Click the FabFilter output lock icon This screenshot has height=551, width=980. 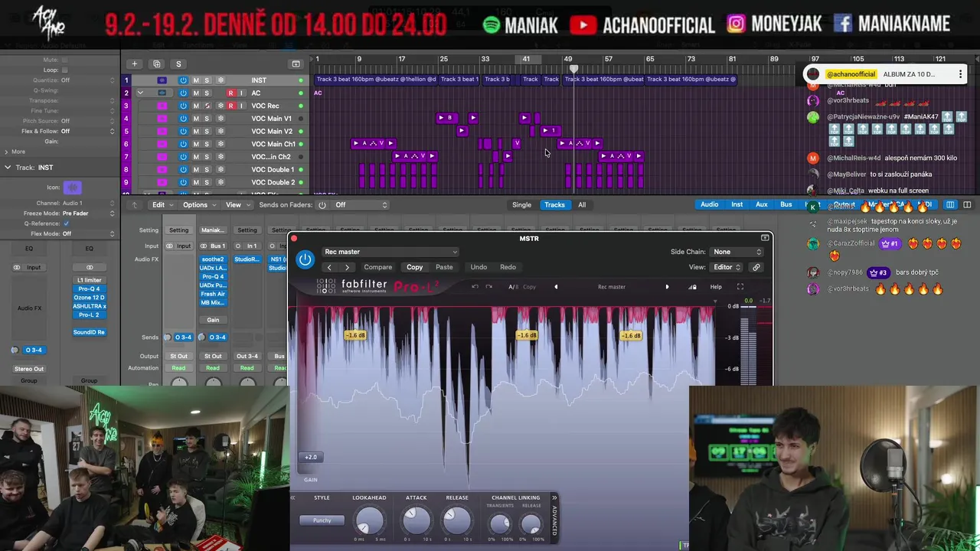pyautogui.click(x=693, y=287)
